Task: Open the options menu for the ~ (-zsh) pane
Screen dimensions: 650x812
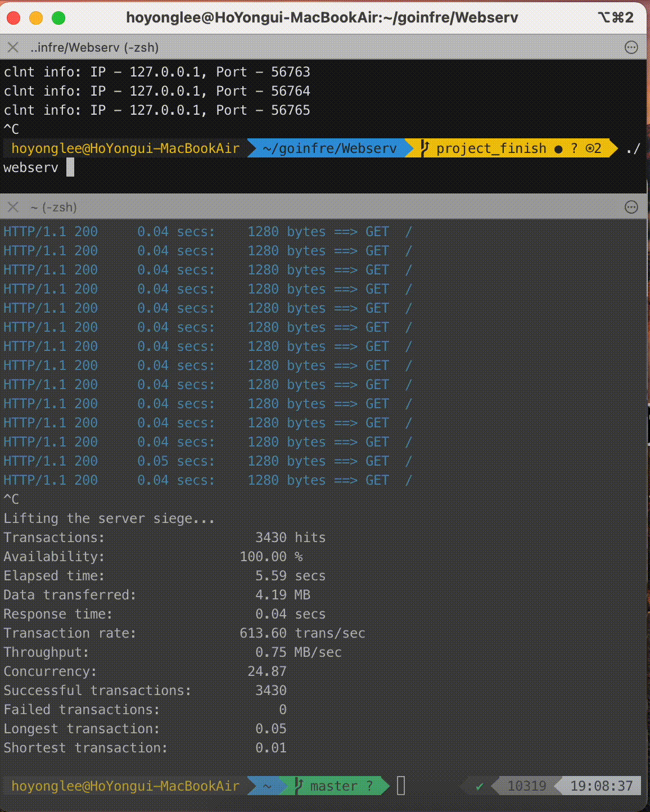Action: 631,207
